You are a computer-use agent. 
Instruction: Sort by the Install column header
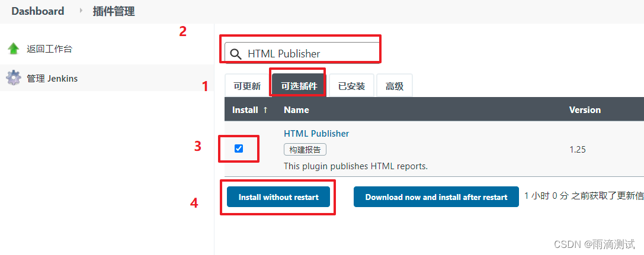coord(249,110)
